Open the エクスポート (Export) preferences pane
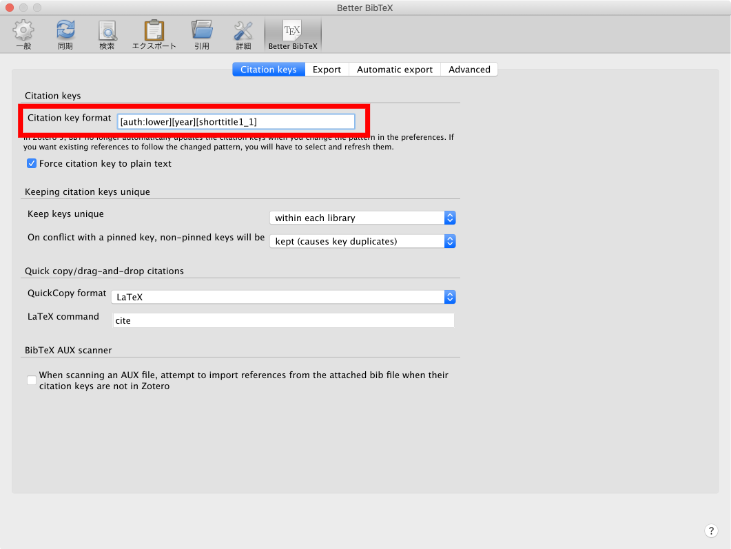731x549 pixels. click(x=154, y=33)
